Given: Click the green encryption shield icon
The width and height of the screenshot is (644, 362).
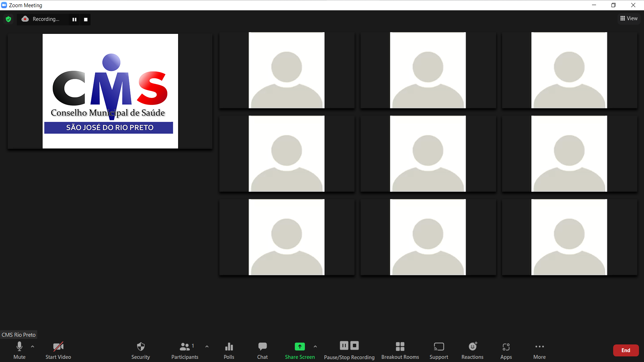Looking at the screenshot, I should tap(9, 19).
